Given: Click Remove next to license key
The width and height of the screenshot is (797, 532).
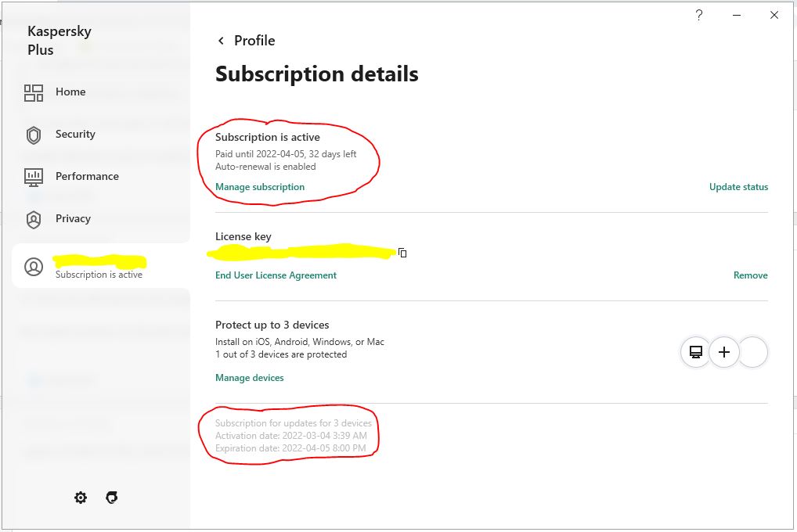Looking at the screenshot, I should [x=750, y=275].
